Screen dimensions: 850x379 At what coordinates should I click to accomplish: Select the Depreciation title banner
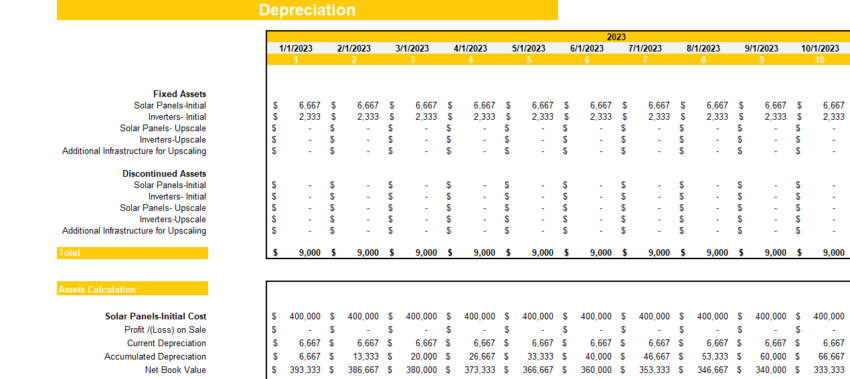(x=307, y=10)
